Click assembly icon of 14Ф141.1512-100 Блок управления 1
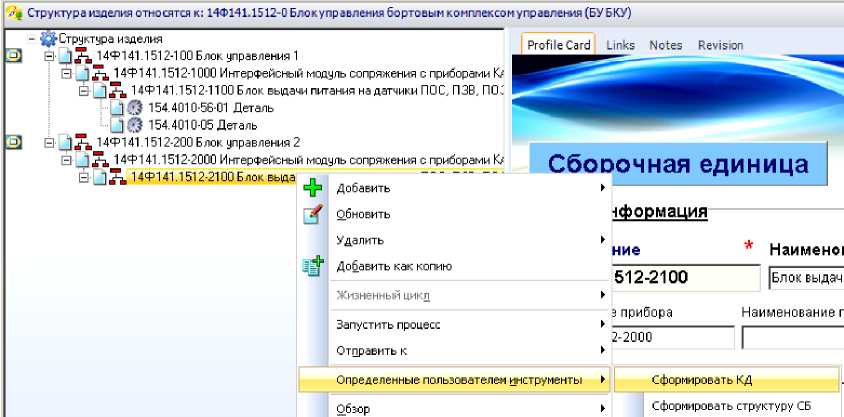Image resolution: width=844 pixels, height=417 pixels. click(82, 56)
